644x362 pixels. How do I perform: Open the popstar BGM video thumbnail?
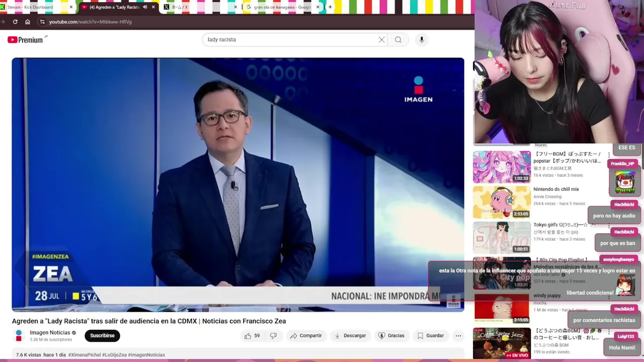point(502,167)
